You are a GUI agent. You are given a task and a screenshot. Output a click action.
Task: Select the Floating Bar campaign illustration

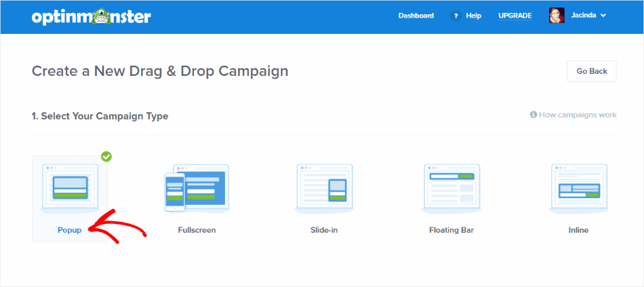tap(451, 189)
